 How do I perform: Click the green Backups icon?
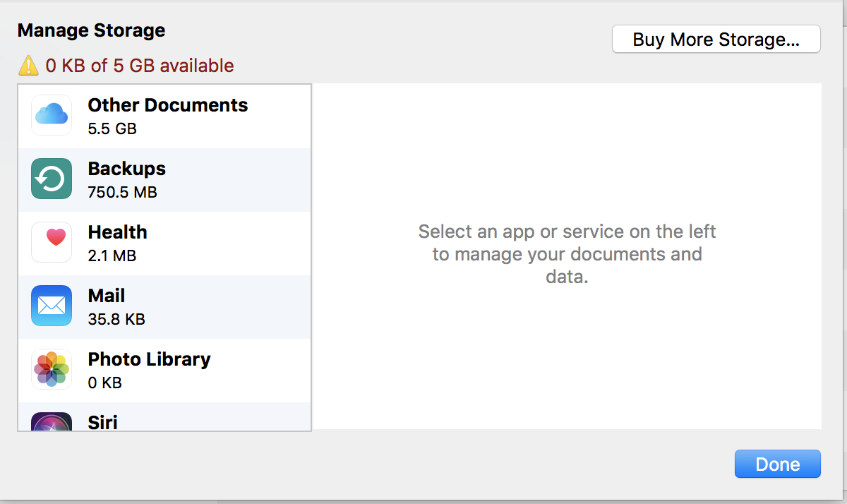tap(52, 179)
